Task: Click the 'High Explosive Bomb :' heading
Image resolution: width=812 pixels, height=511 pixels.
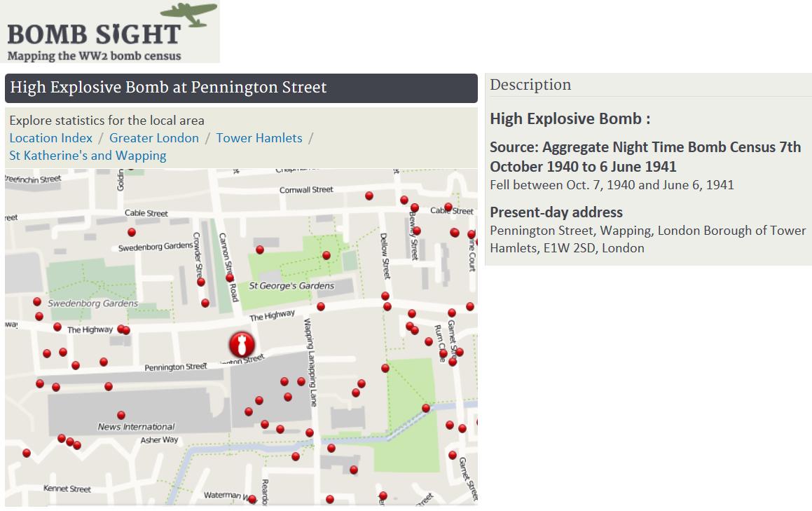Action: [570, 118]
